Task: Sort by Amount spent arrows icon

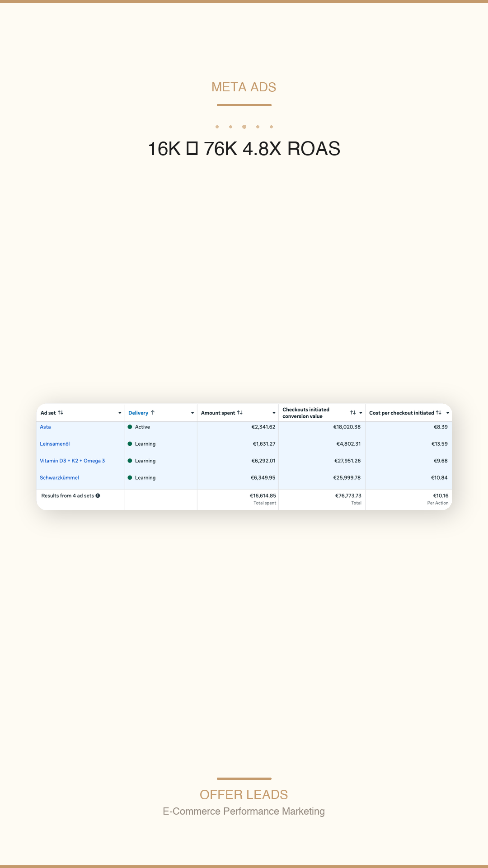Action: (x=240, y=413)
